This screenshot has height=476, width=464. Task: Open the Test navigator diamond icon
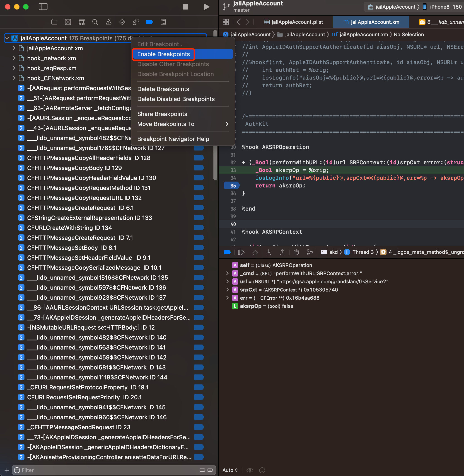click(122, 22)
